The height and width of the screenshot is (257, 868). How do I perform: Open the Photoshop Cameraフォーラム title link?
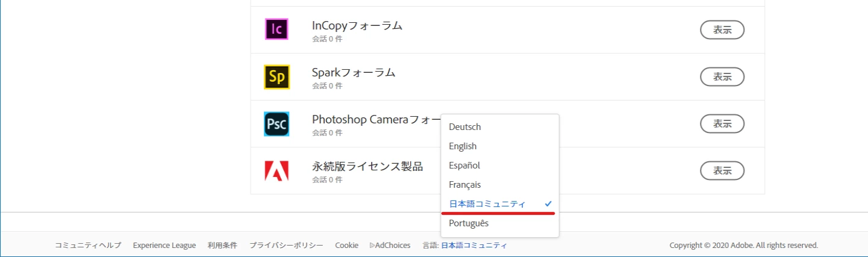(376, 119)
